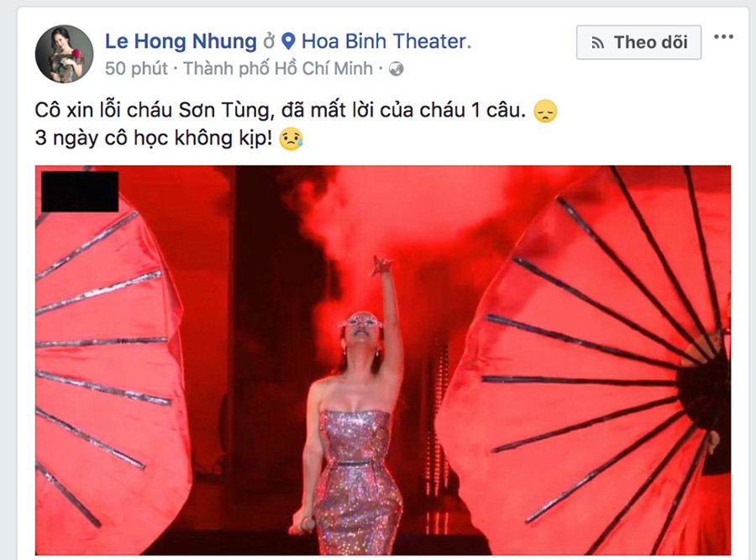Click the black box on the photo
Viewport: 756px width, 560px height.
pyautogui.click(x=80, y=191)
